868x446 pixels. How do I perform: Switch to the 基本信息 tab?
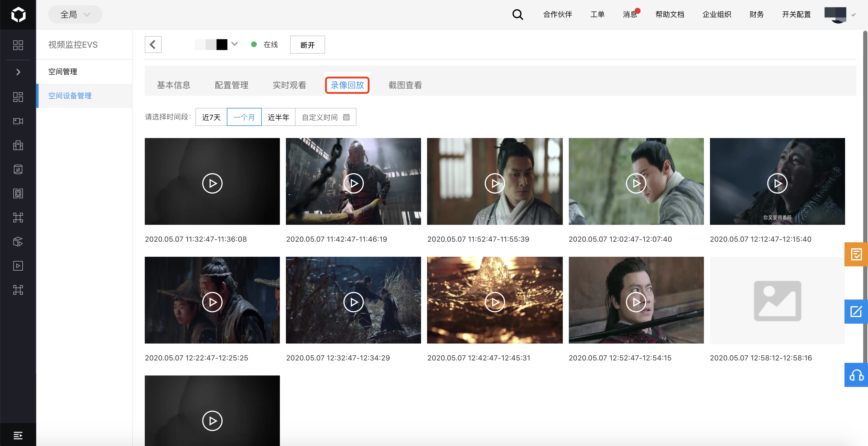(173, 85)
